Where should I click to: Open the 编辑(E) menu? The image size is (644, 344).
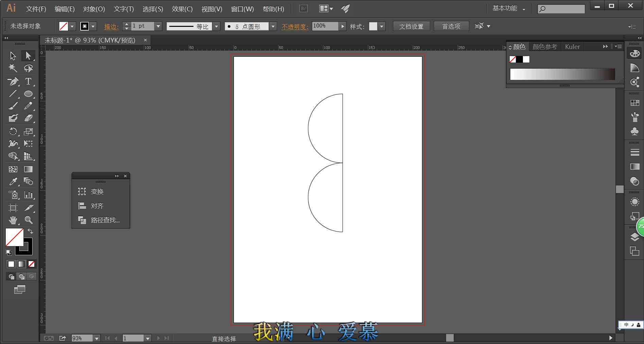pyautogui.click(x=65, y=9)
